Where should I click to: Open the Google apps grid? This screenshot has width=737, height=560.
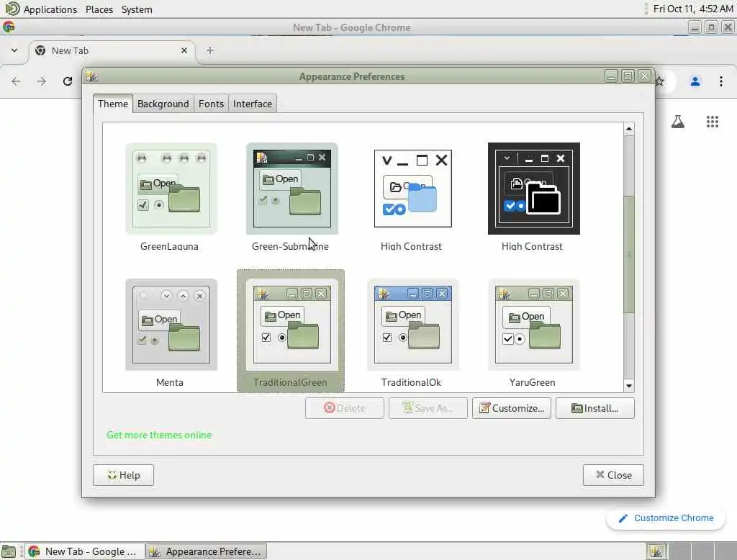coord(713,122)
